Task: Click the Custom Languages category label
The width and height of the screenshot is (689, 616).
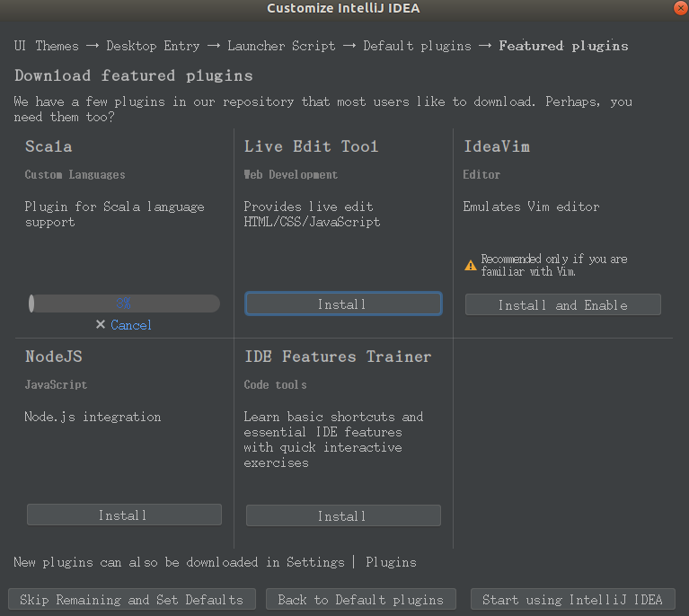Action: point(75,174)
